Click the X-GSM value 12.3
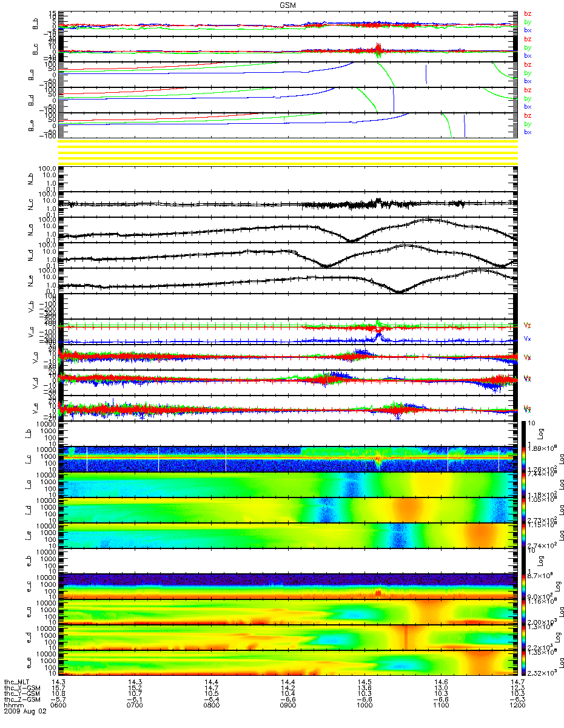564x728 pixels. pyautogui.click(x=517, y=689)
